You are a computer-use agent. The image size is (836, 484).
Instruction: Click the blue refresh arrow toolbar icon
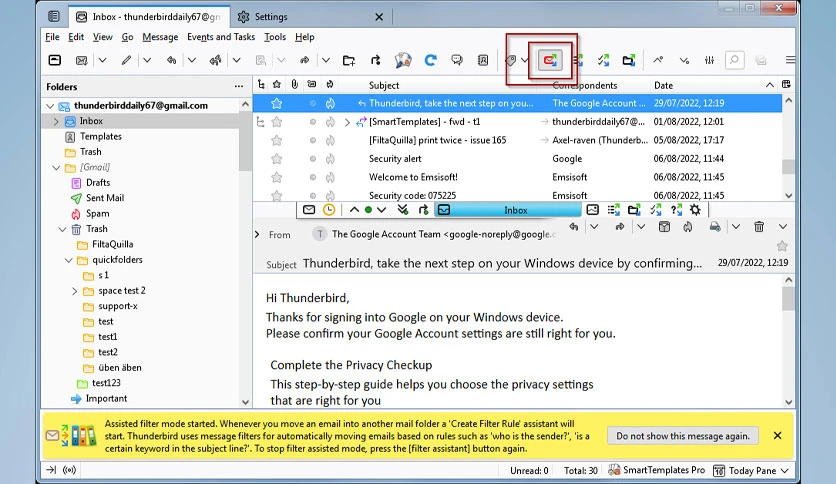pos(430,60)
